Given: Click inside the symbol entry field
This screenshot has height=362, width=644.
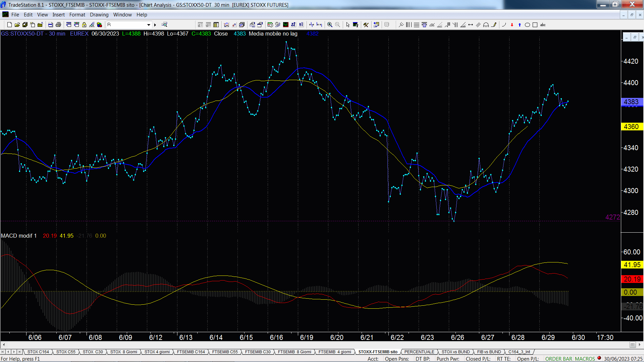Looking at the screenshot, I should pos(126,25).
